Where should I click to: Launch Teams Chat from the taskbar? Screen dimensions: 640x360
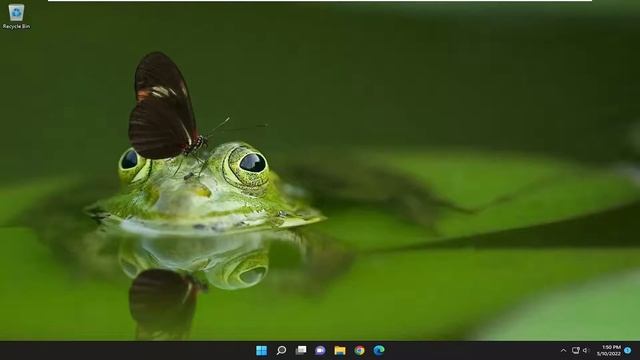(x=320, y=350)
